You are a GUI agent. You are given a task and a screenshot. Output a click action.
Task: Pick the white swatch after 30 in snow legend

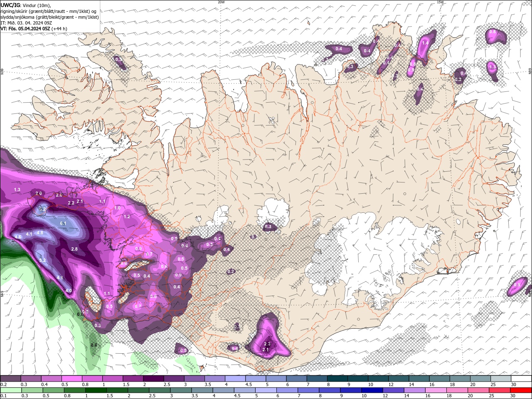click(521, 379)
